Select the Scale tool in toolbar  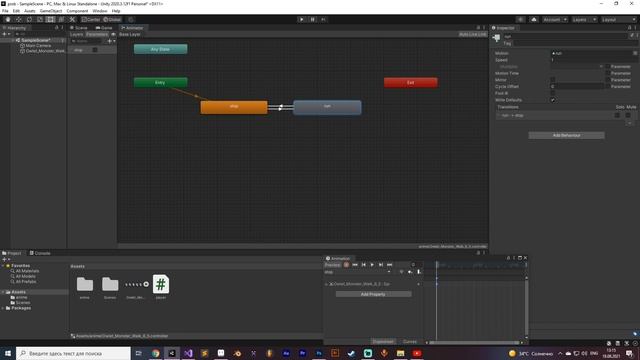(40, 20)
